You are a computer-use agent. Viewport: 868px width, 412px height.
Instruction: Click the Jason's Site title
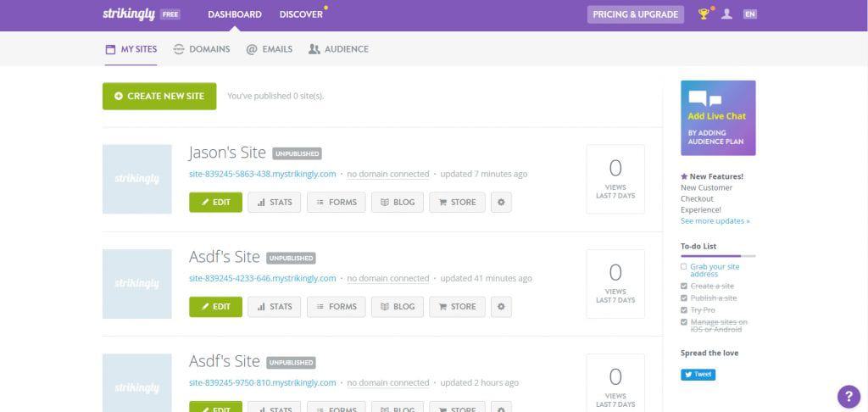tap(227, 153)
